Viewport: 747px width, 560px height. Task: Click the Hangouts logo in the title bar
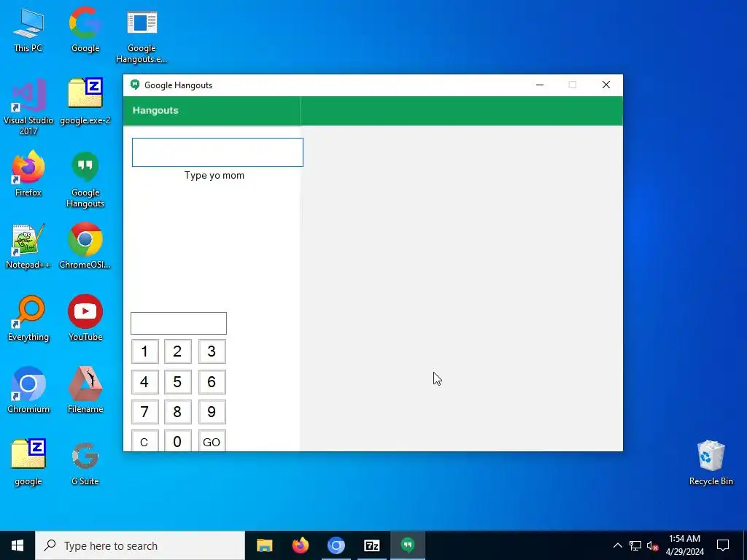point(135,85)
